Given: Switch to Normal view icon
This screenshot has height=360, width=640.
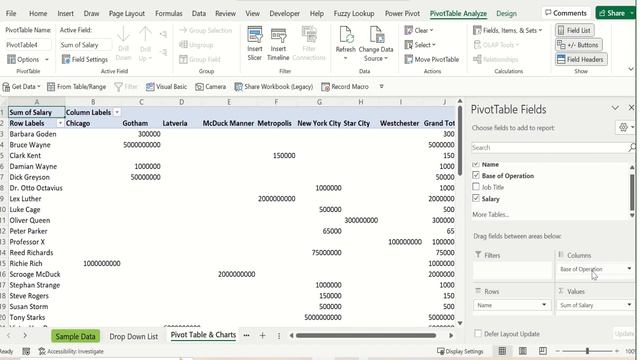Looking at the screenshot, I should click(x=502, y=351).
